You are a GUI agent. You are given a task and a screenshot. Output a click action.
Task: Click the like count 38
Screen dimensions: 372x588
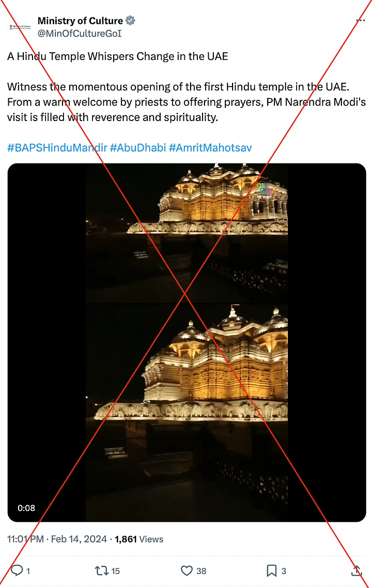pos(201,571)
